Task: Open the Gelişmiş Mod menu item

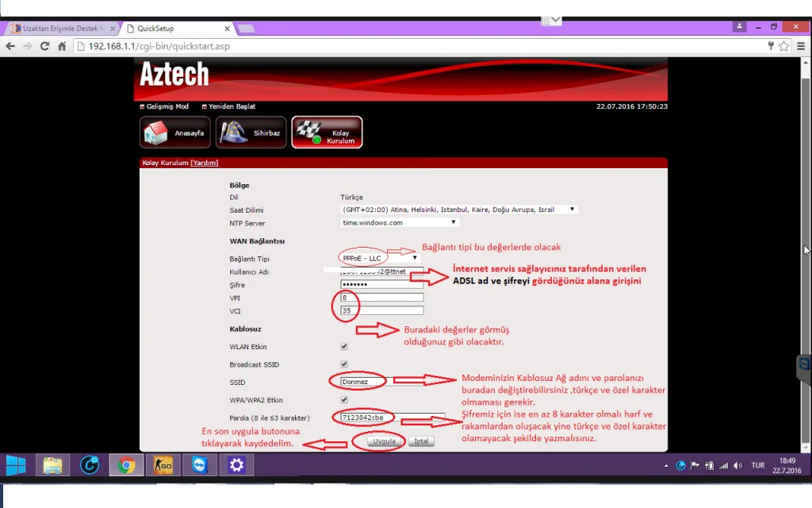Action: click(x=165, y=106)
